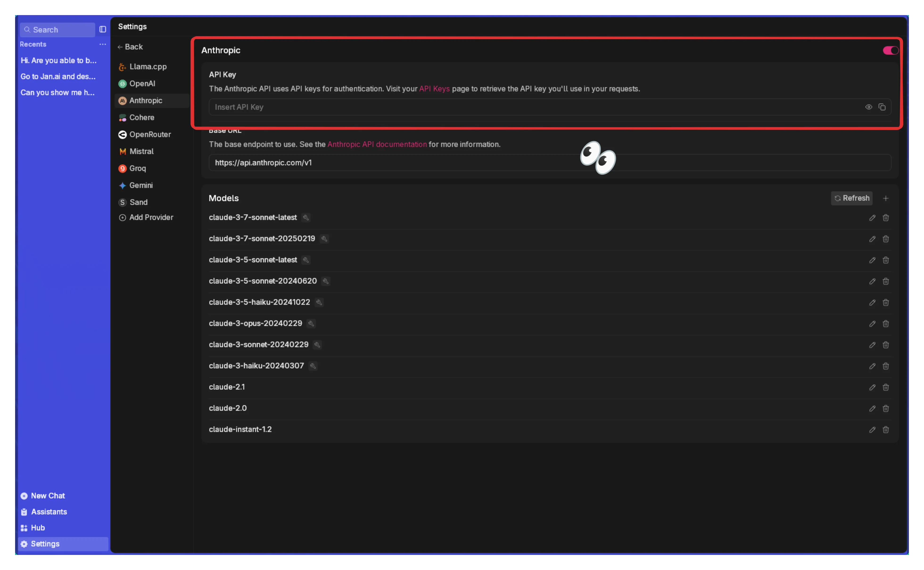
Task: Select the OpenAI provider icon
Action: coord(122,83)
